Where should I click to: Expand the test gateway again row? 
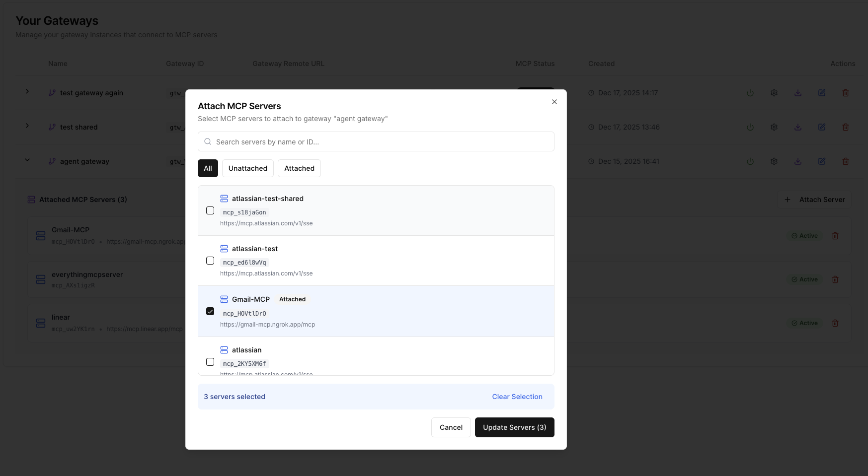(27, 92)
